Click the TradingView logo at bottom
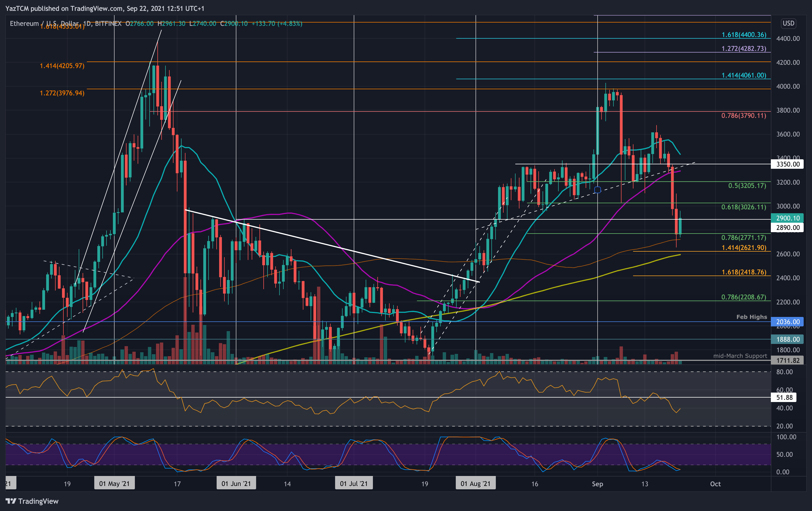 [32, 501]
